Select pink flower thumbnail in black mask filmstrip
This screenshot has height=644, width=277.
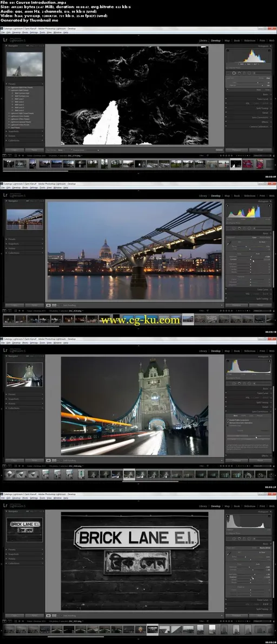coord(247,164)
